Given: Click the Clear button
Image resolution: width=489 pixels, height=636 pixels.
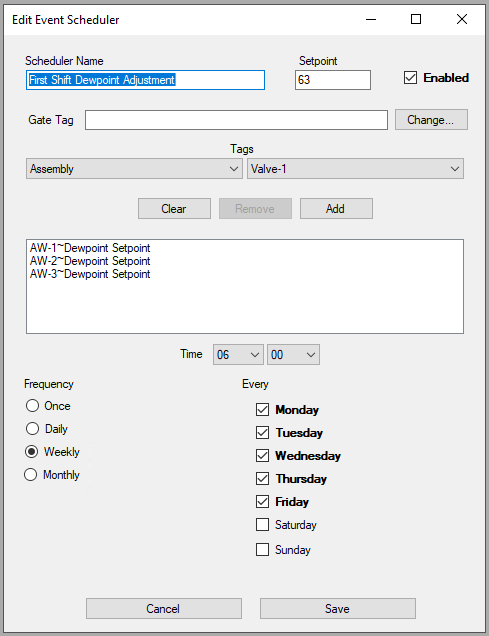Looking at the screenshot, I should coord(174,208).
